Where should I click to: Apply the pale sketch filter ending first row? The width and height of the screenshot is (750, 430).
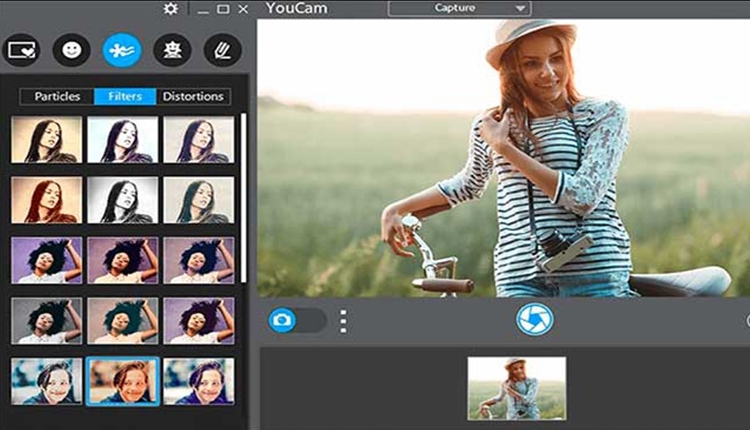199,140
